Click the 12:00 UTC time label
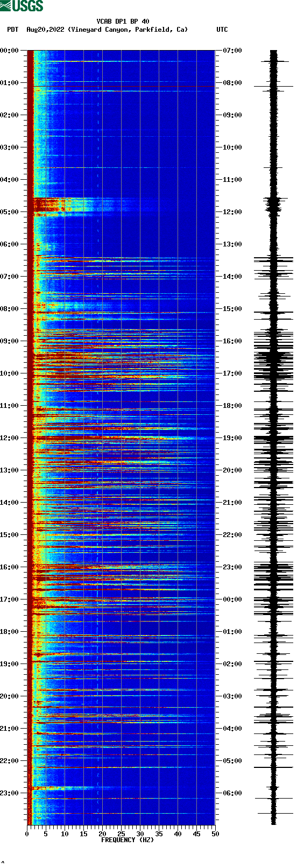 [x=232, y=212]
